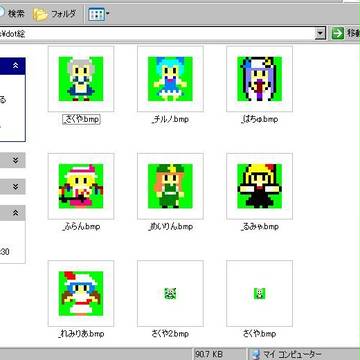The image size is (360, 360).
Task: Expand the third collapsed task pane section
Action: (x=16, y=187)
